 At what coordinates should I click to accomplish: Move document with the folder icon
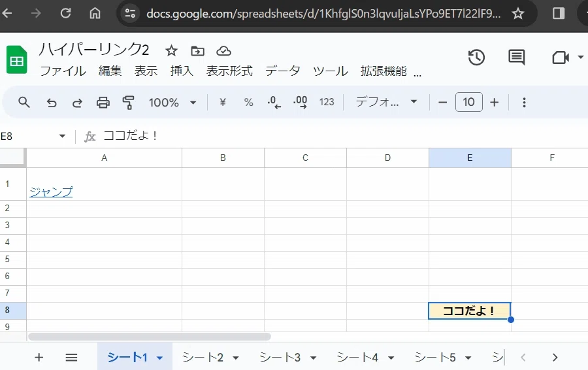197,50
